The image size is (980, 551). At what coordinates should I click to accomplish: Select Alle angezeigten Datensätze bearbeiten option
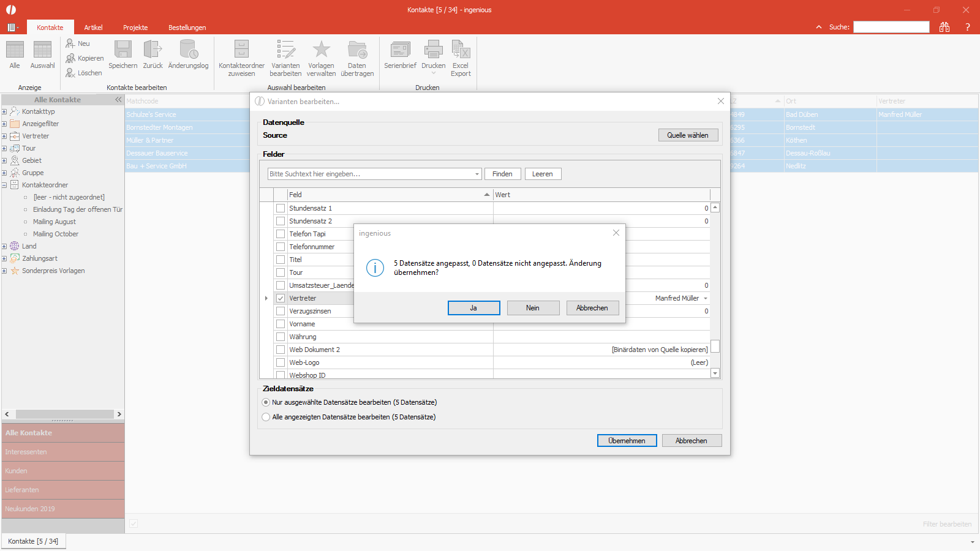(x=266, y=417)
